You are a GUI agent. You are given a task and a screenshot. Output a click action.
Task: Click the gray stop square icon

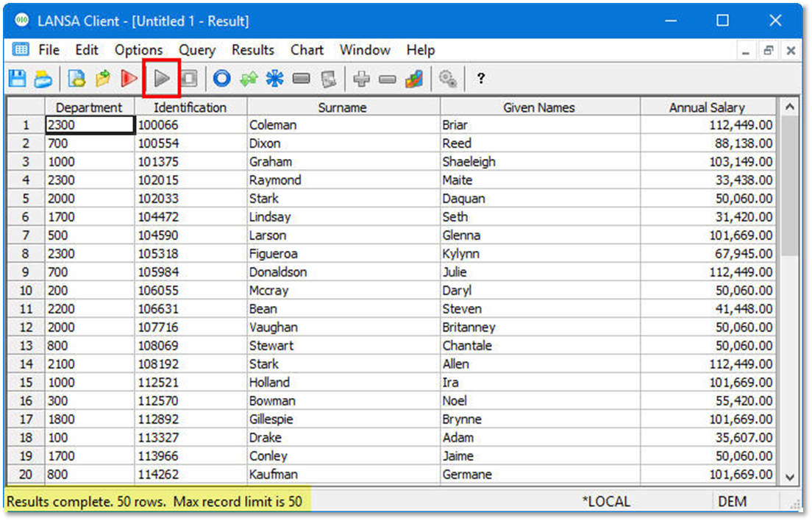click(190, 79)
